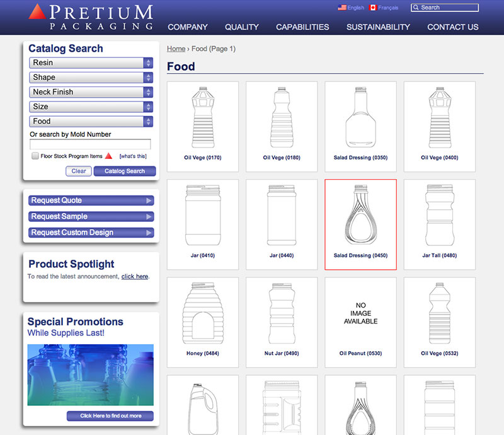This screenshot has height=435, width=504.
Task: Open the Oil Vege (0400) bottle image
Action: tap(440, 117)
